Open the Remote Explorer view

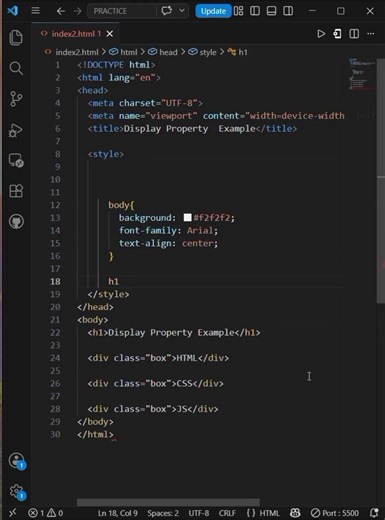point(16,160)
